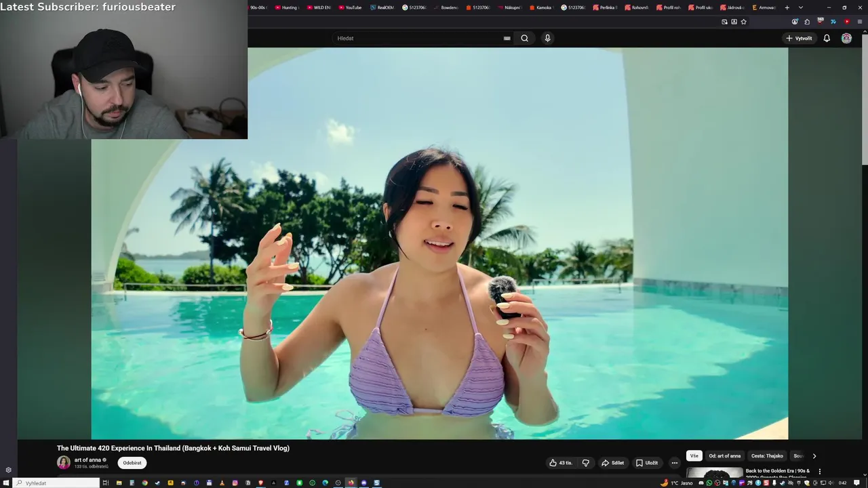Open YouTube notifications bell
The image size is (868, 488).
pos(827,38)
